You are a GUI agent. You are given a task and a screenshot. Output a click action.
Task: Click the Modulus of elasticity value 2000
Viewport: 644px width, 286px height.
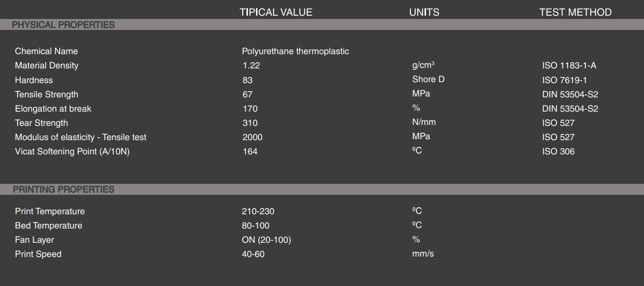(x=252, y=137)
